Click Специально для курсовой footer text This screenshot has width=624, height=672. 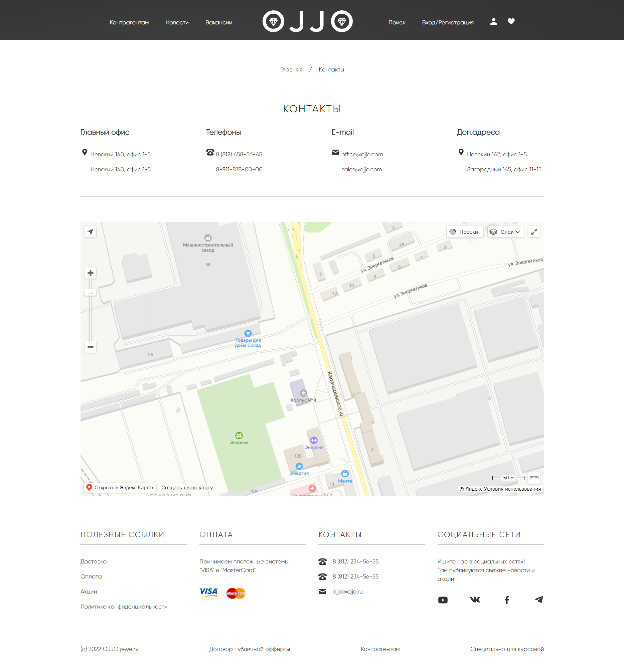[507, 649]
